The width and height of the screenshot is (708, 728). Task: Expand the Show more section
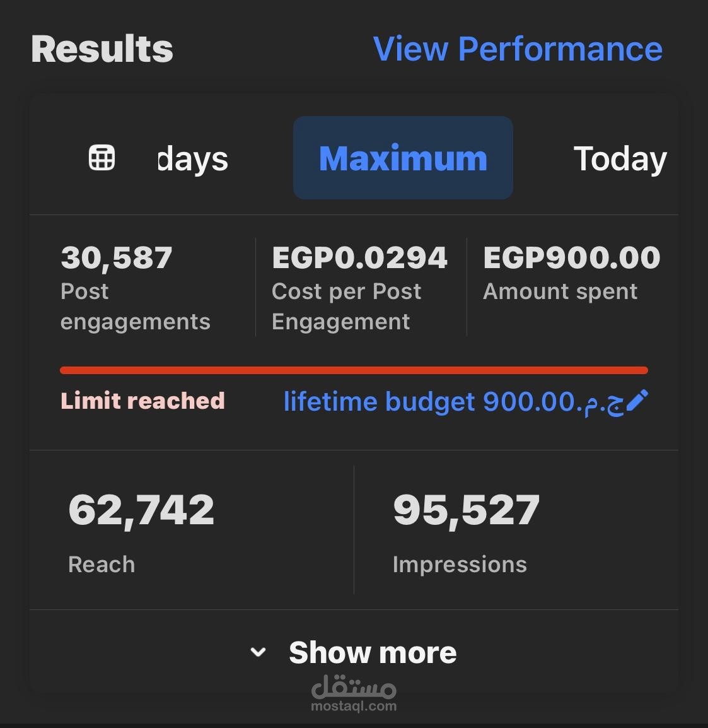372,652
